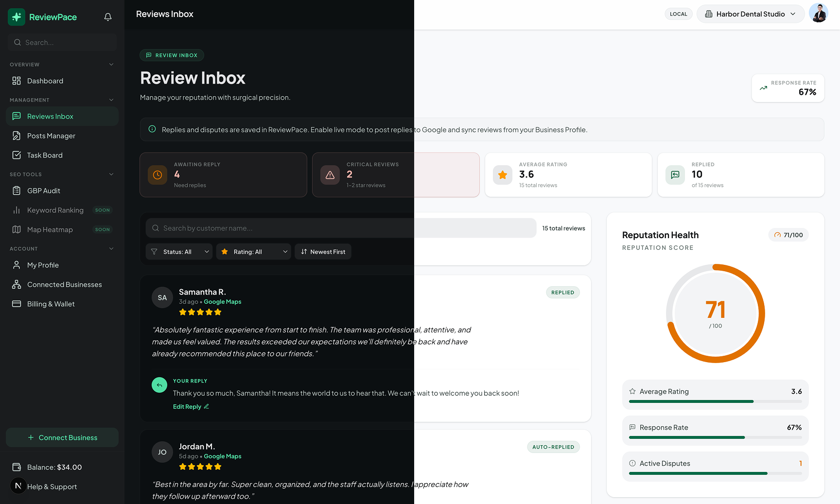The image size is (840, 504).
Task: Open the Harbor Dental Studio business selector
Action: pos(751,14)
